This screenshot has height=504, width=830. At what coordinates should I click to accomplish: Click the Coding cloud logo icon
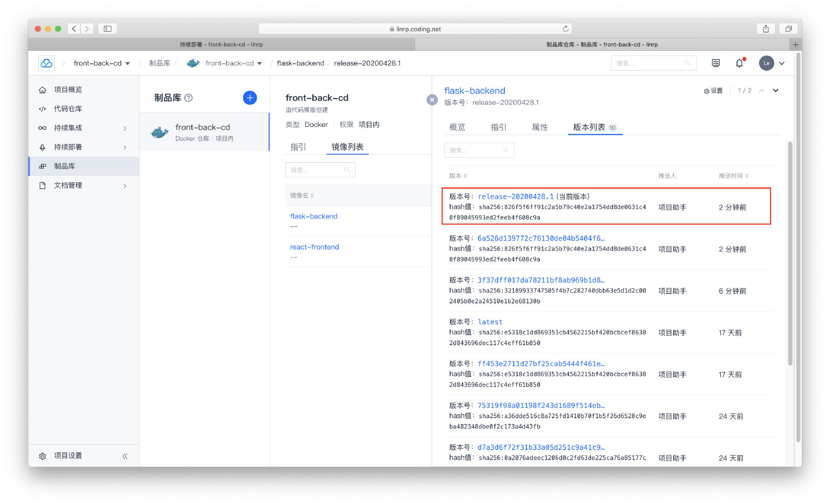47,63
